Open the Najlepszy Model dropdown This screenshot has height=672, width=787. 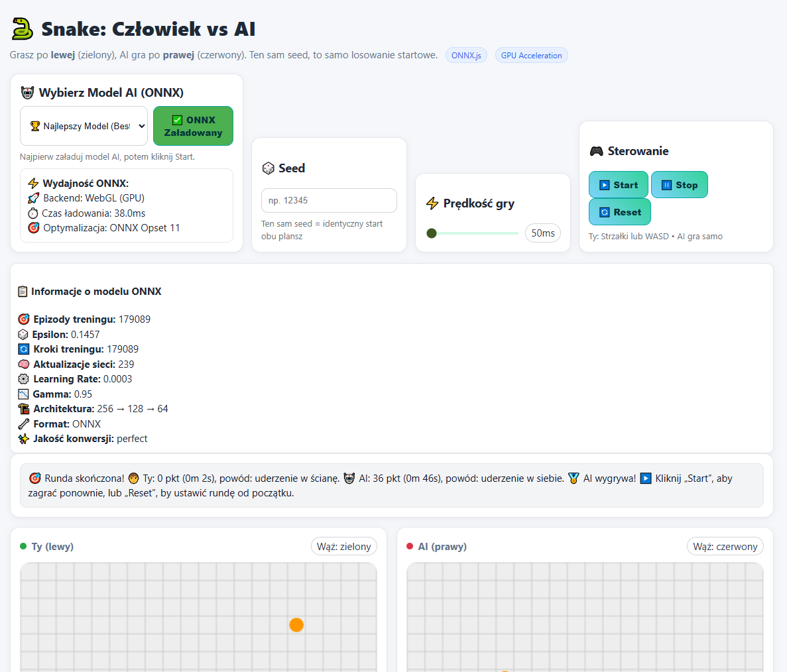click(84, 126)
